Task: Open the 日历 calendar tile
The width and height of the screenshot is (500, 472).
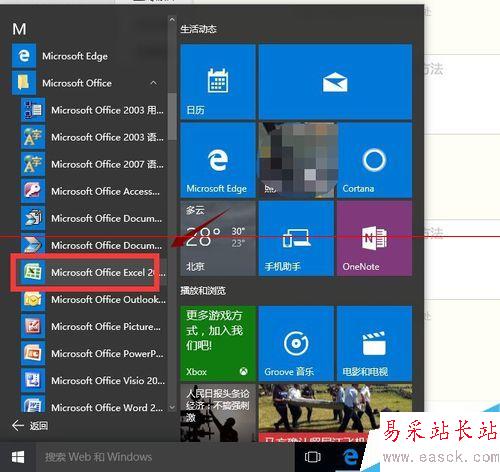Action: [218, 82]
